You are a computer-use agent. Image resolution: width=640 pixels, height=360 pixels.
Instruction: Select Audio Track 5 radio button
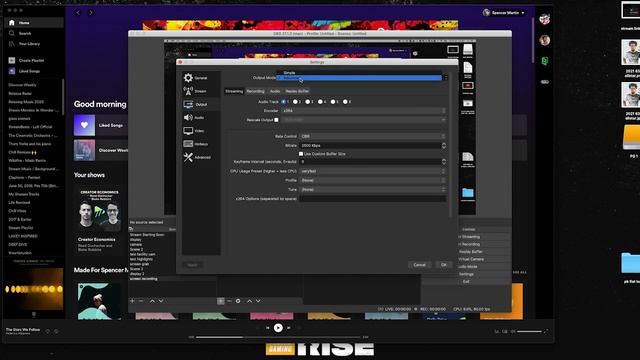coord(333,102)
